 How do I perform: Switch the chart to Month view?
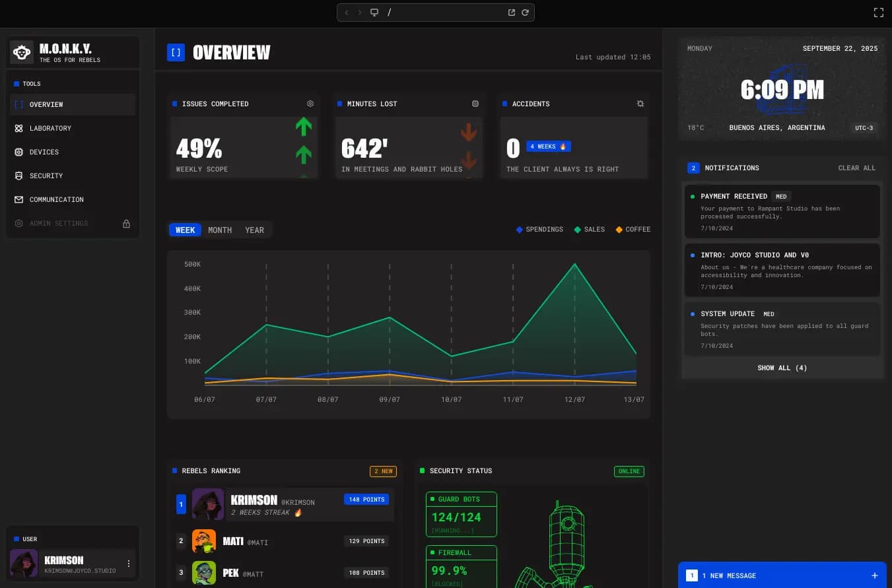[x=220, y=230]
